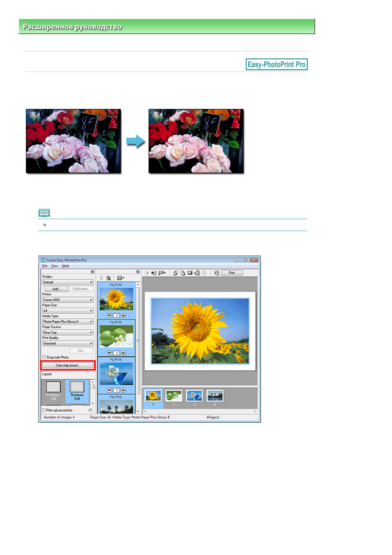Open the sort dropdown in preview toolbar
The image size is (392, 555).
[162, 273]
